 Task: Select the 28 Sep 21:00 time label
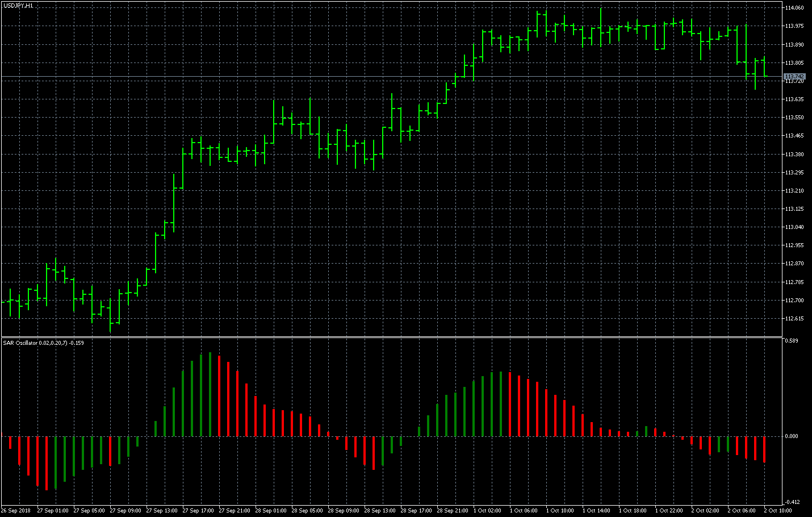point(453,511)
